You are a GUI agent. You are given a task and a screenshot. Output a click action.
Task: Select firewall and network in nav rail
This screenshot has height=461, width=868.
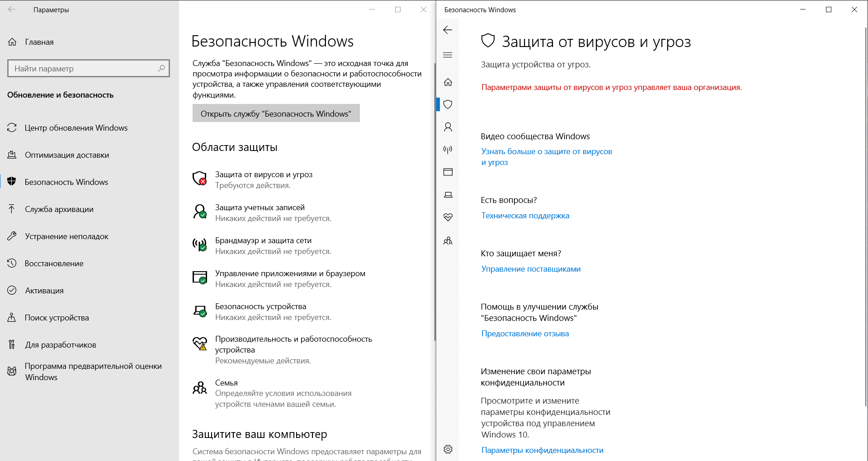pos(448,150)
